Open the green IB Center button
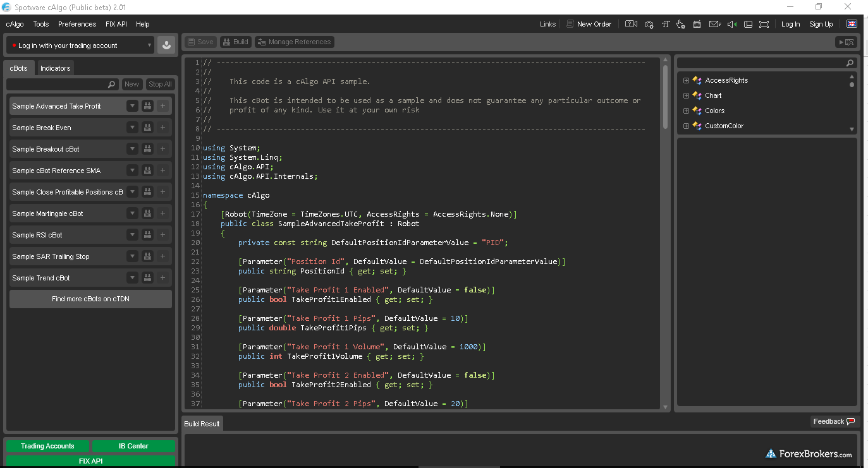 pyautogui.click(x=133, y=446)
